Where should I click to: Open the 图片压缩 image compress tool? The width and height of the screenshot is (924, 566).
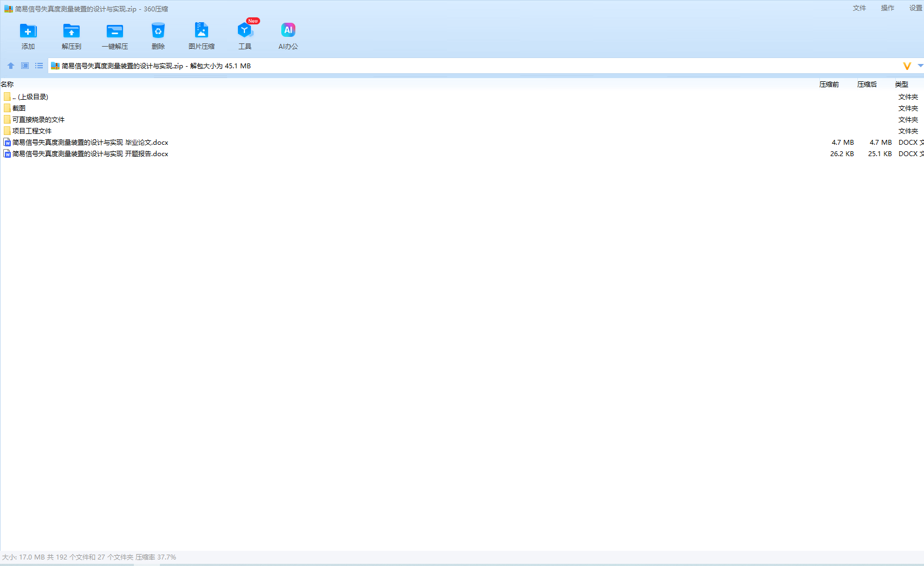[202, 31]
